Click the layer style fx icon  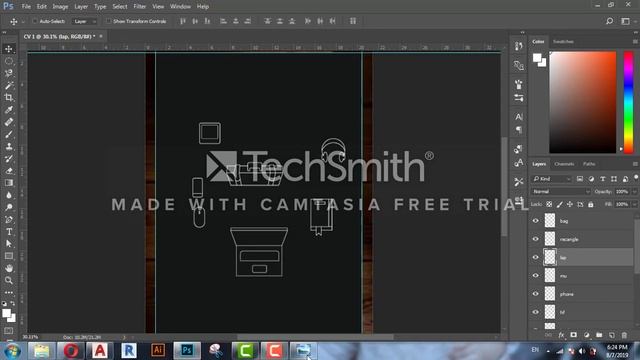point(561,335)
